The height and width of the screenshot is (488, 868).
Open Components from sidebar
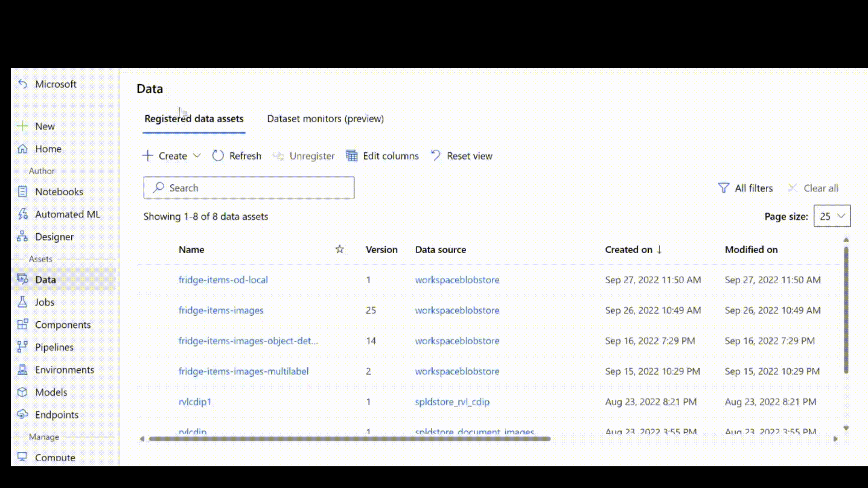[x=62, y=325]
